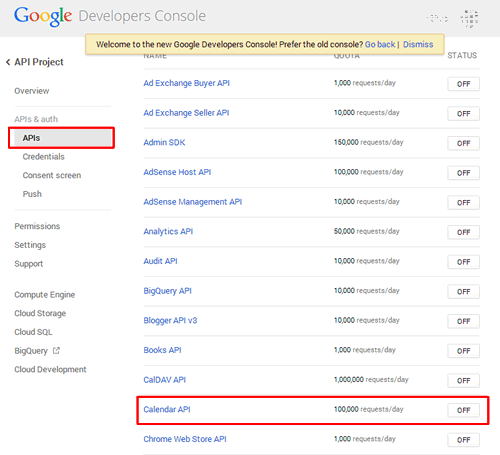The height and width of the screenshot is (455, 500).
Task: Click the STATUS column header
Action: [x=462, y=55]
